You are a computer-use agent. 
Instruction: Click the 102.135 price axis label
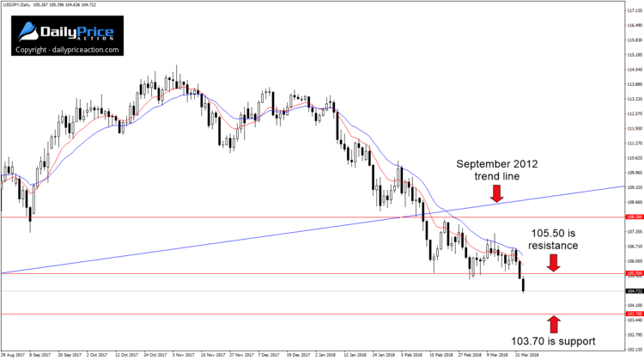(x=635, y=350)
